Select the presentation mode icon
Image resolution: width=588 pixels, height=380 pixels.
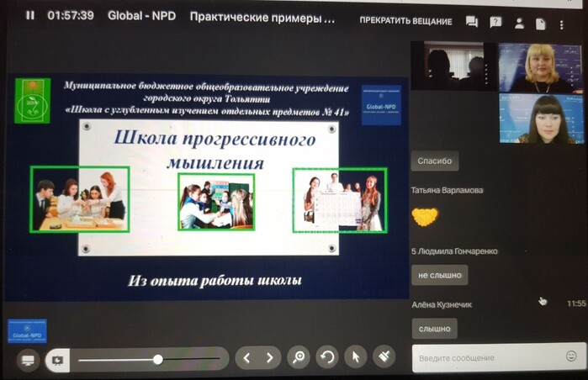57,361
